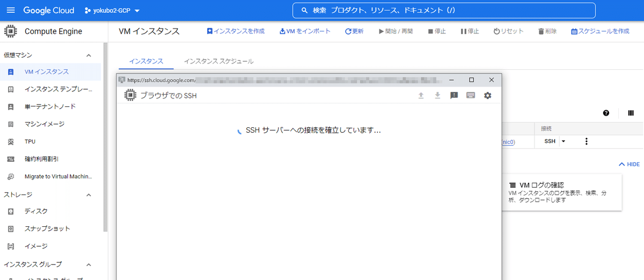Open 単一テナントノード in sidebar
Image resolution: width=644 pixels, height=280 pixels.
pyautogui.click(x=50, y=106)
